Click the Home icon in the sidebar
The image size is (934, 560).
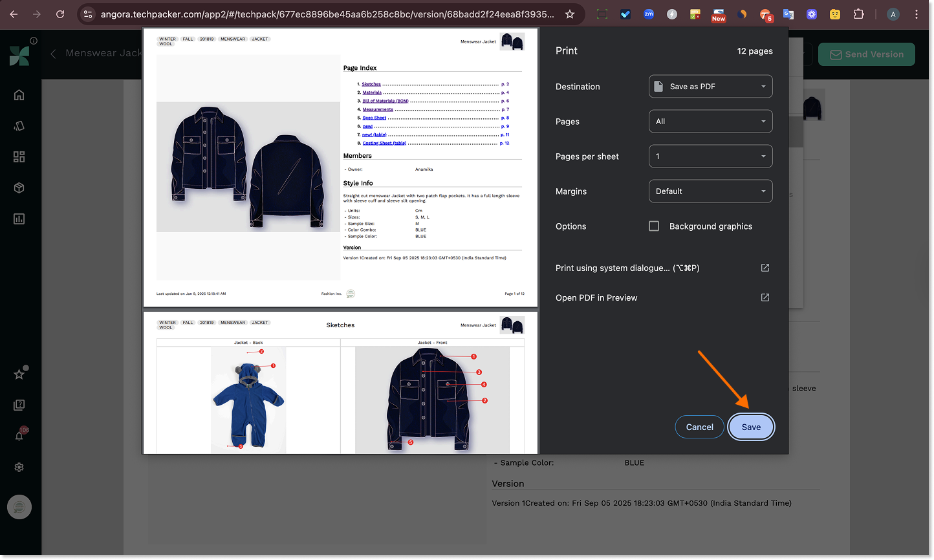[x=19, y=95]
